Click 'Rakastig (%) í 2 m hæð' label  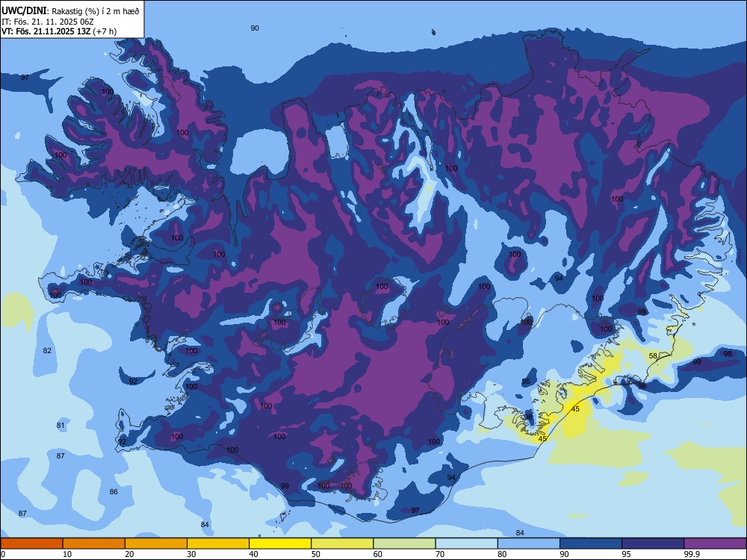click(x=96, y=11)
